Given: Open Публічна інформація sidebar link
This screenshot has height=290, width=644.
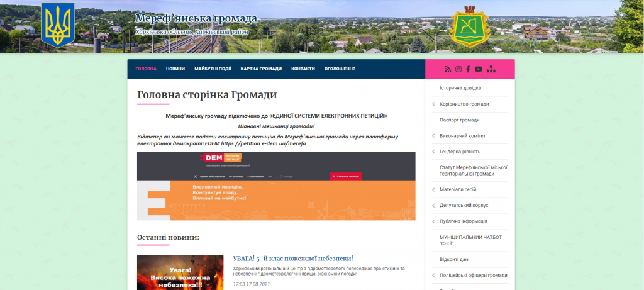Looking at the screenshot, I should (464, 221).
